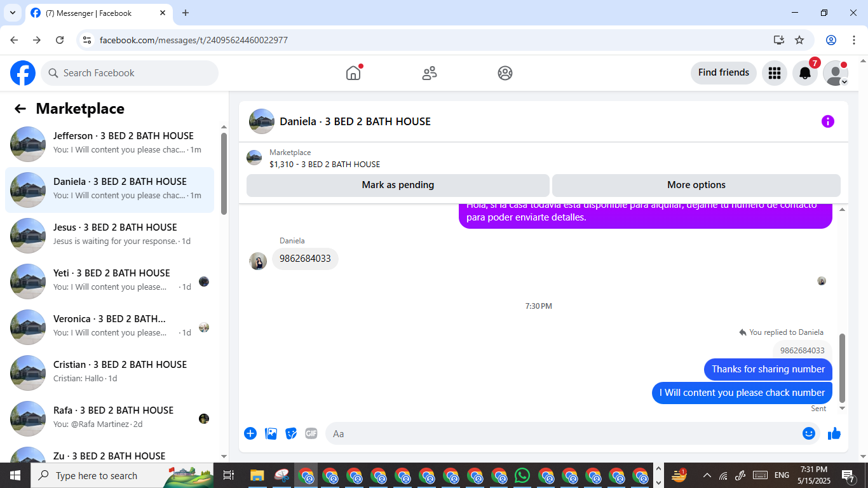Click the ENG language indicator

782,475
